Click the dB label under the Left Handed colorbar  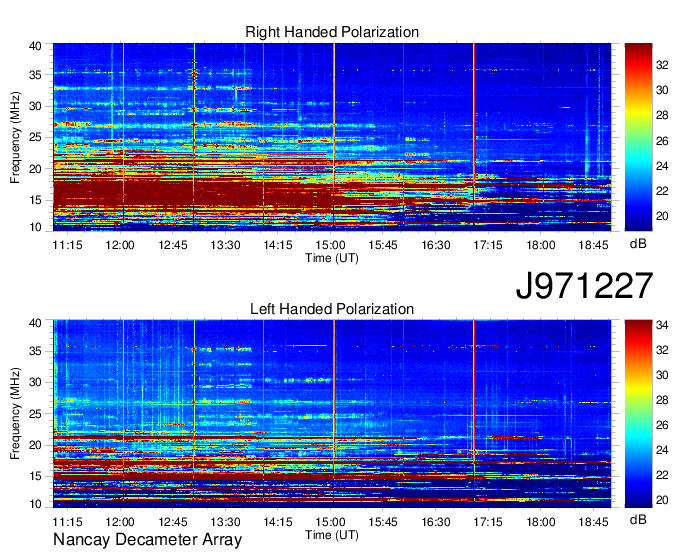click(x=638, y=519)
